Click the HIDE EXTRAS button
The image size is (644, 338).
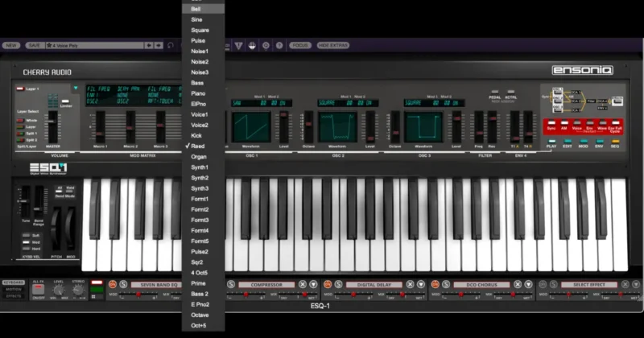[333, 45]
